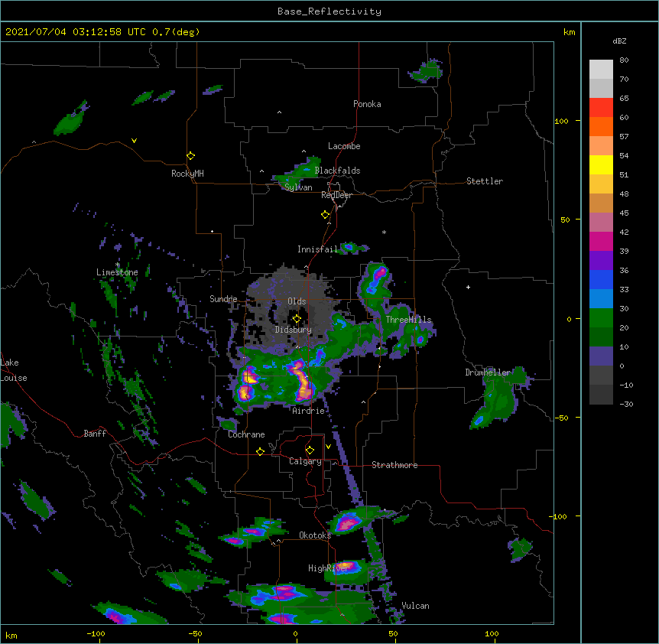Click the Sundre label
Viewport: 659px width, 644px height.
223,299
